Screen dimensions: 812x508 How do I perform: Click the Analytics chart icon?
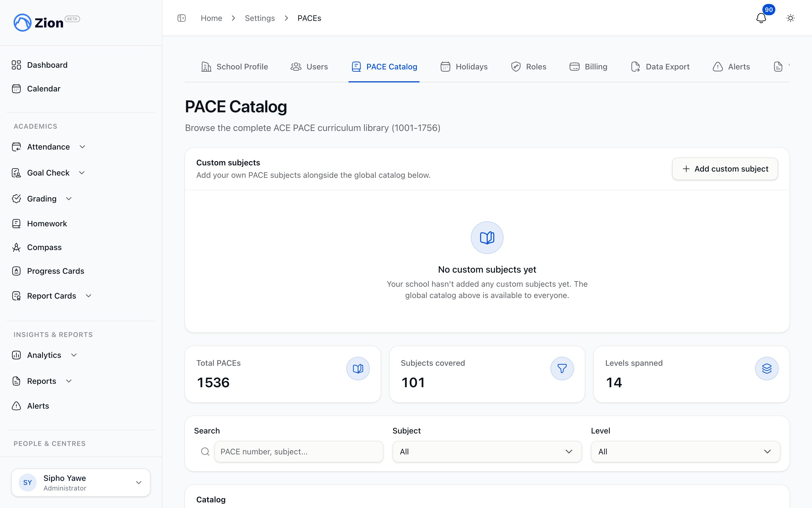16,355
